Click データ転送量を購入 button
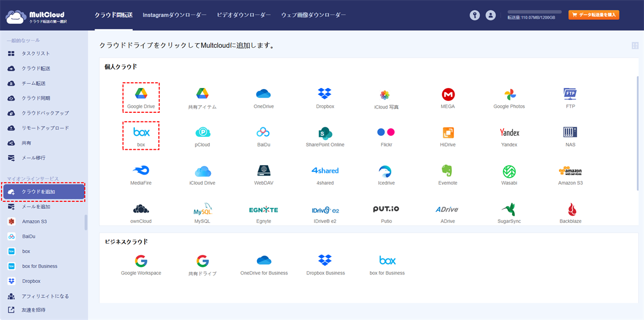 594,15
